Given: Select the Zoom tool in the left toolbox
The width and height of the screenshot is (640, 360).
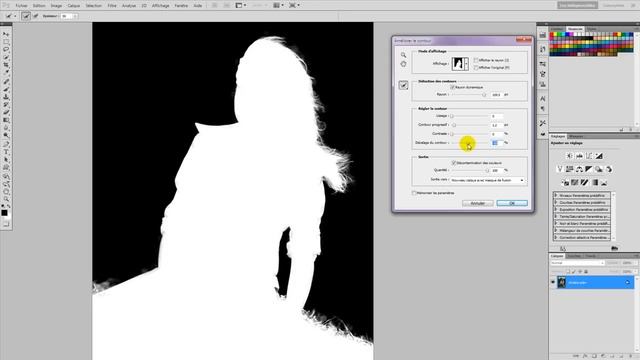Looking at the screenshot, I should pos(6,199).
